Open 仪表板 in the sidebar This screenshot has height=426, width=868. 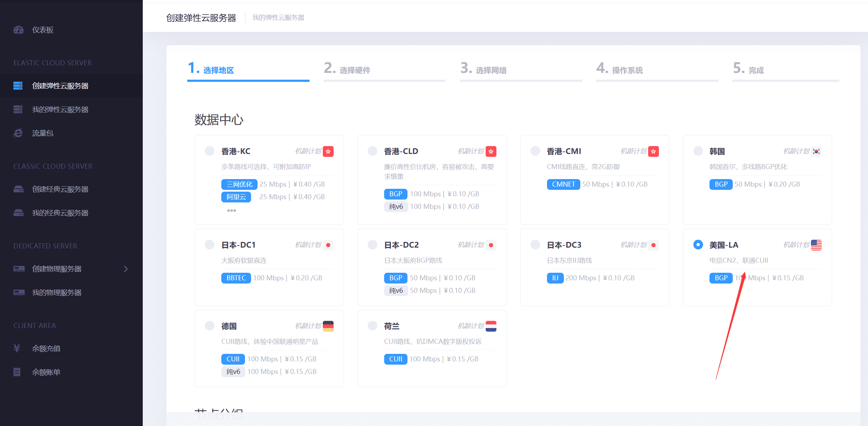(x=43, y=30)
